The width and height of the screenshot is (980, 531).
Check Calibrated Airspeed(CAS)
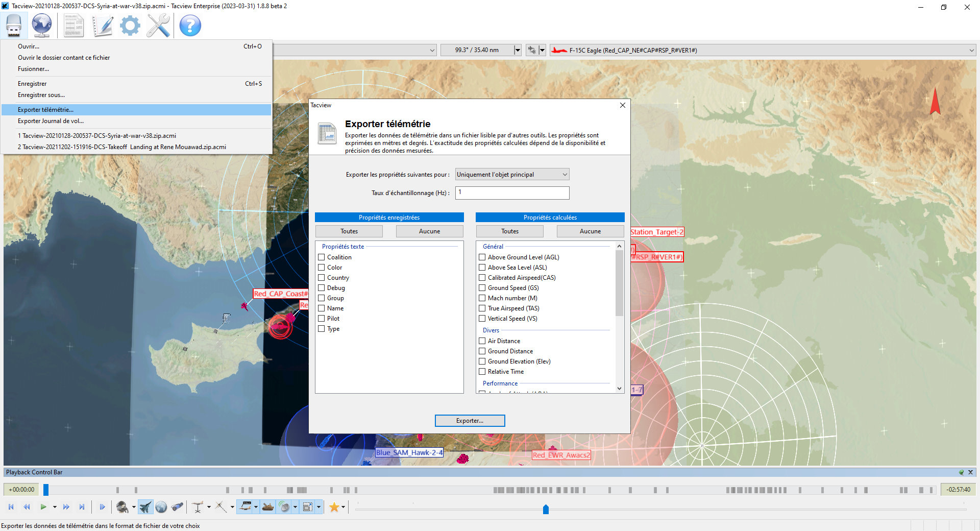482,278
